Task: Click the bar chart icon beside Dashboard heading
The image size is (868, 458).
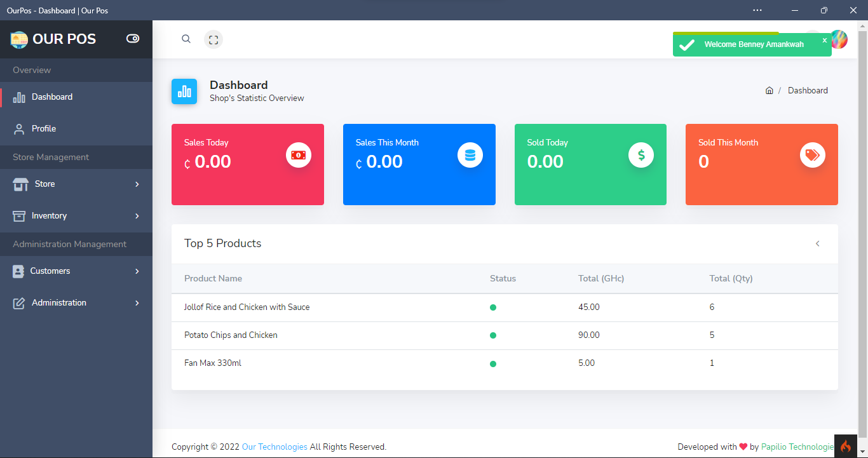Action: pyautogui.click(x=184, y=91)
